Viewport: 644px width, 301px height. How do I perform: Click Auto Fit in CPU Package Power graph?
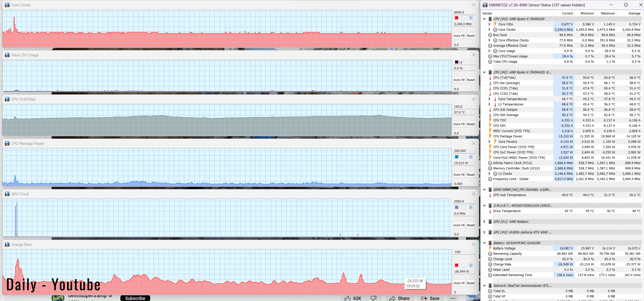459,175
